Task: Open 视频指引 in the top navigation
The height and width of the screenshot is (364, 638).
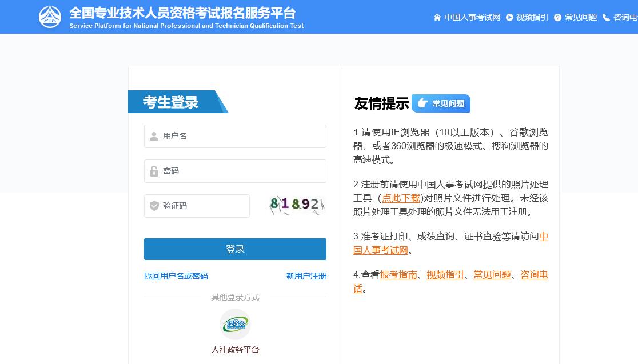Action: [532, 18]
